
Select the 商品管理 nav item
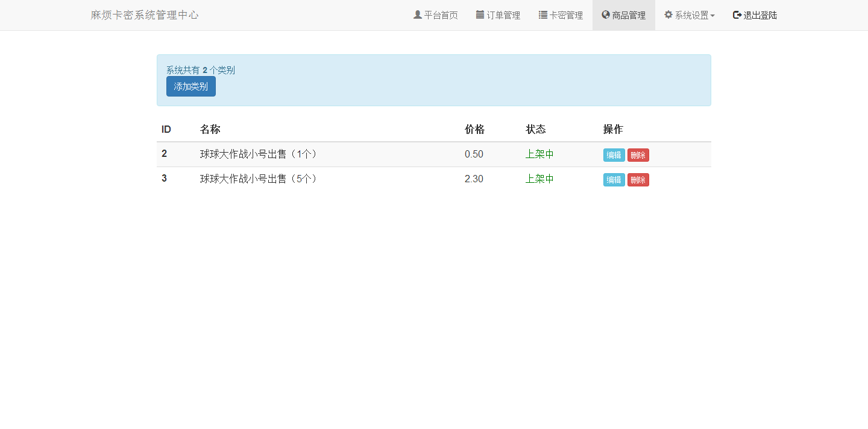624,15
